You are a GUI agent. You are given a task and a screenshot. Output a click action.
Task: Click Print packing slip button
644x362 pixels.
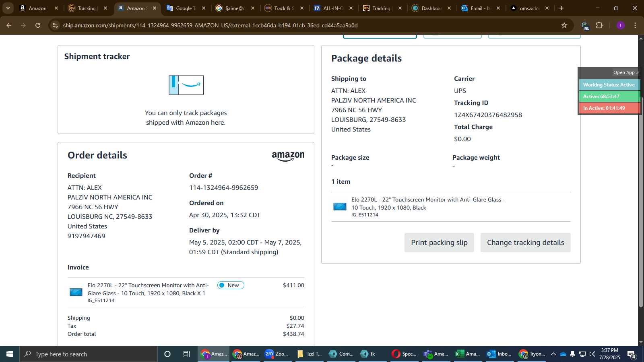(x=439, y=243)
